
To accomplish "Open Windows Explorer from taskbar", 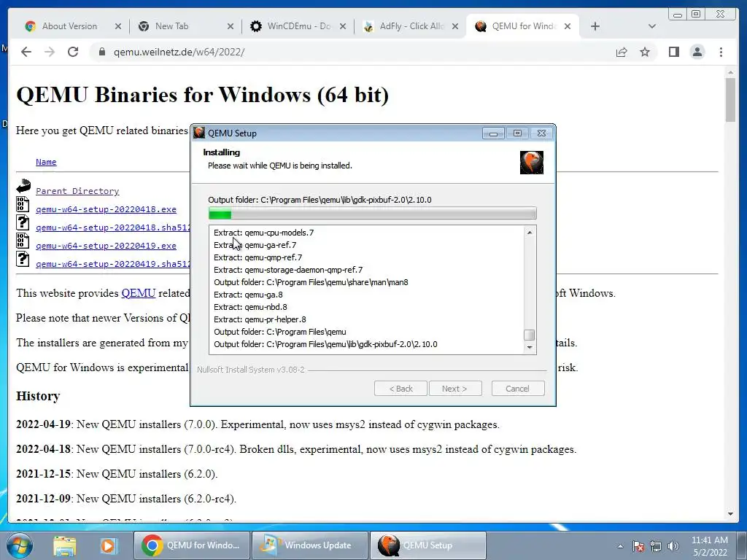I will pyautogui.click(x=64, y=545).
